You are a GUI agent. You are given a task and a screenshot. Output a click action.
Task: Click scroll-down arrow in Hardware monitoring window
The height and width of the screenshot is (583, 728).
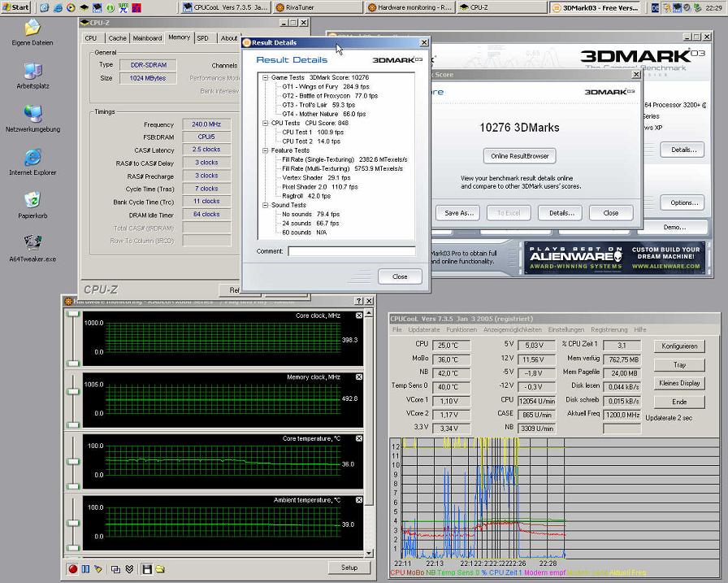[369, 553]
